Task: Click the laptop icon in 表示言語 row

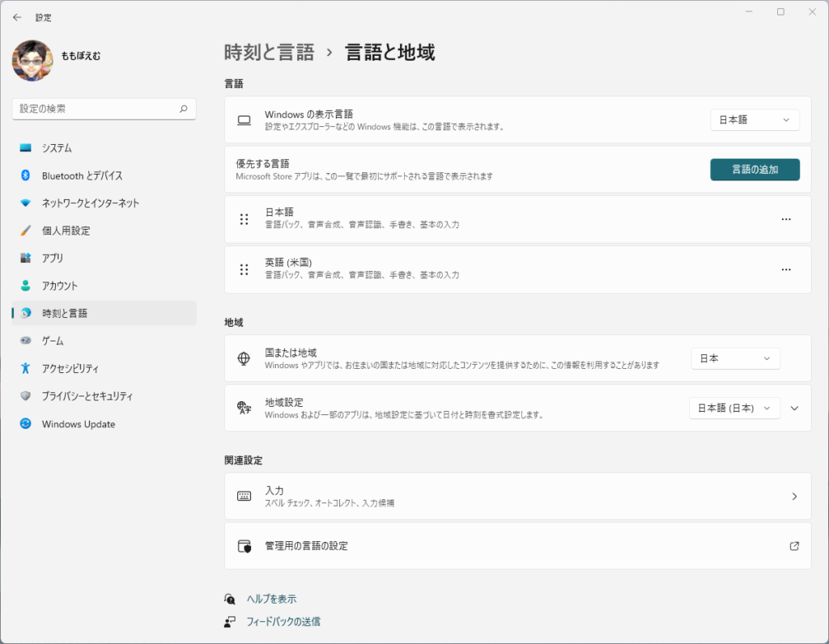Action: (244, 121)
